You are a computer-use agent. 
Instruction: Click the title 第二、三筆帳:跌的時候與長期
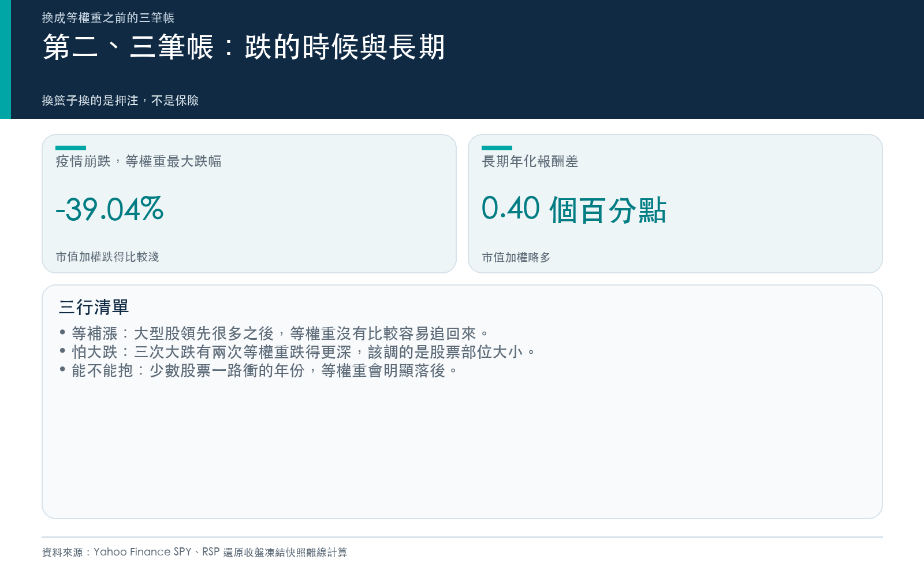[244, 47]
